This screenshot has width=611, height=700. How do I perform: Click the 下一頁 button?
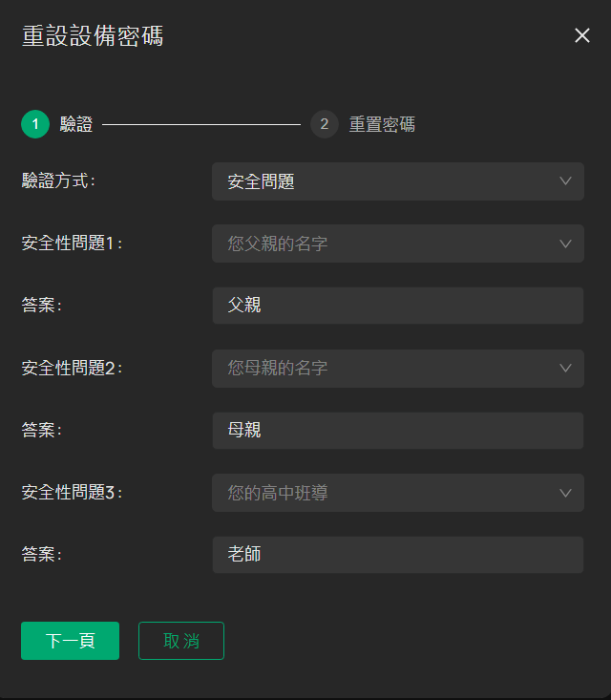point(70,641)
